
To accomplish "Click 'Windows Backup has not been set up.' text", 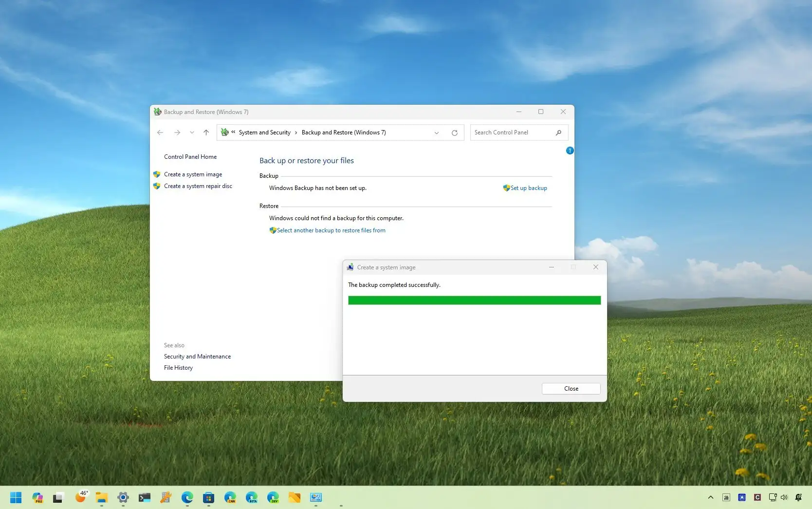I will coord(318,188).
